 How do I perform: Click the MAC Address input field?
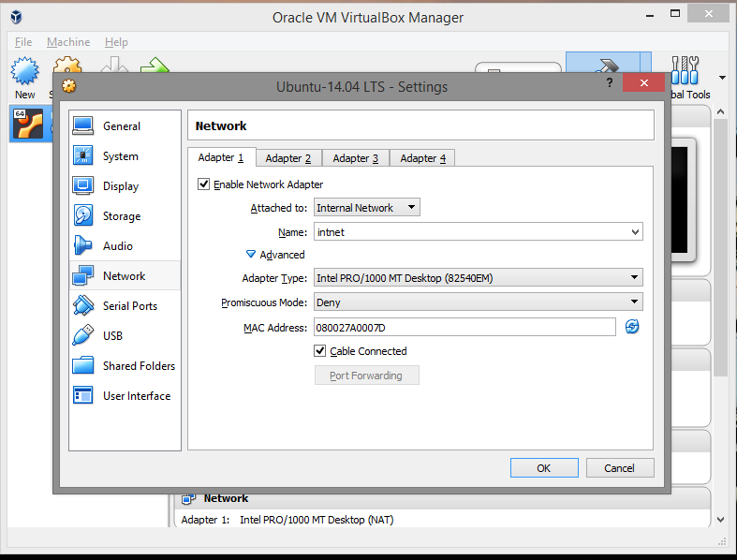point(464,327)
